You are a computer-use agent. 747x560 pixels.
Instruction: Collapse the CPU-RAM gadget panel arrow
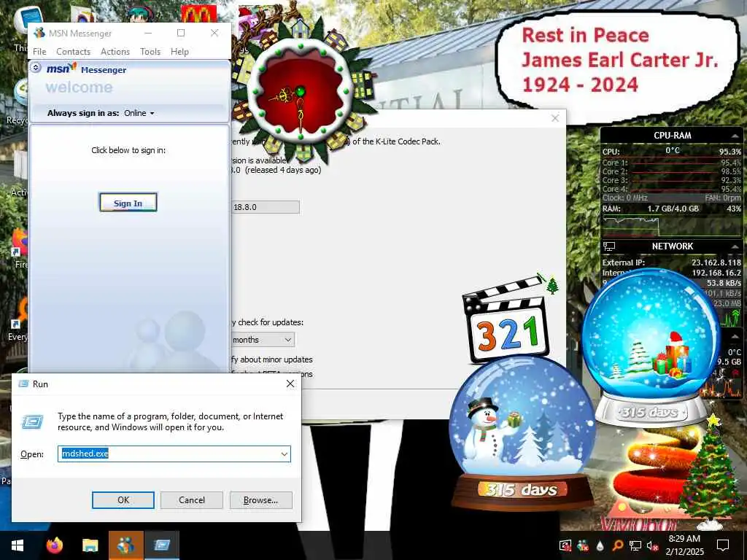click(x=735, y=136)
